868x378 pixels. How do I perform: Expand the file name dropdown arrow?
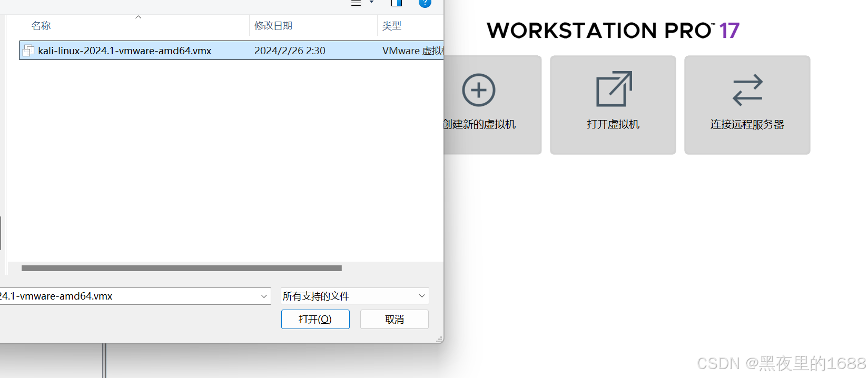tap(264, 296)
